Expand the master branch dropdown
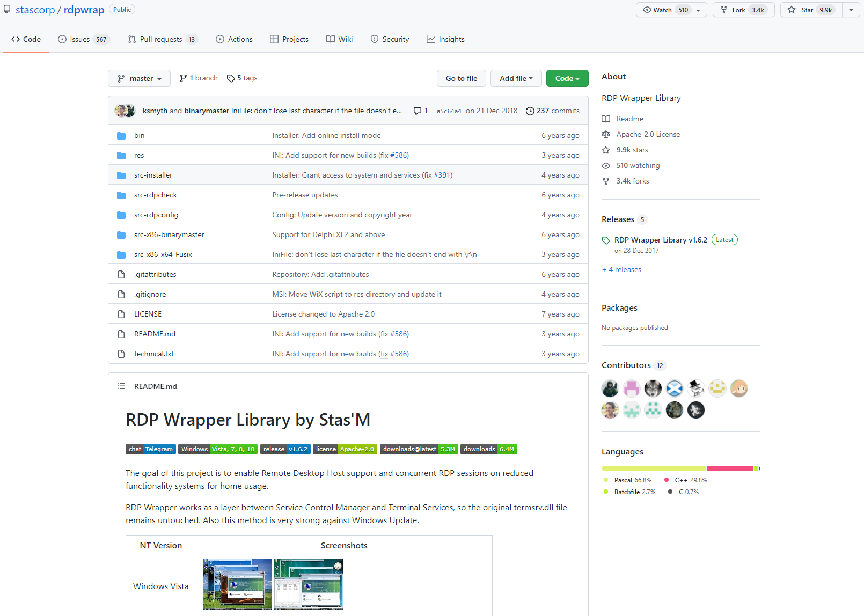This screenshot has width=864, height=616. pos(139,78)
